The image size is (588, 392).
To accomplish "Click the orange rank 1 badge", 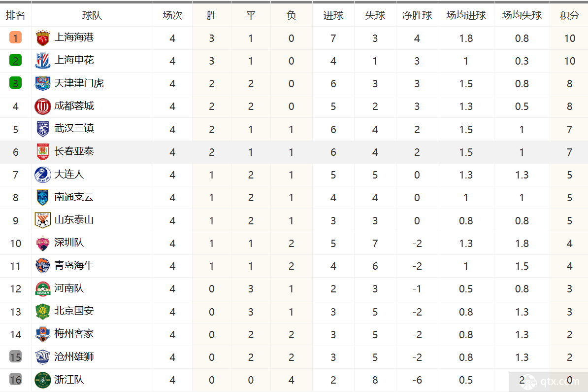I will pyautogui.click(x=15, y=37).
